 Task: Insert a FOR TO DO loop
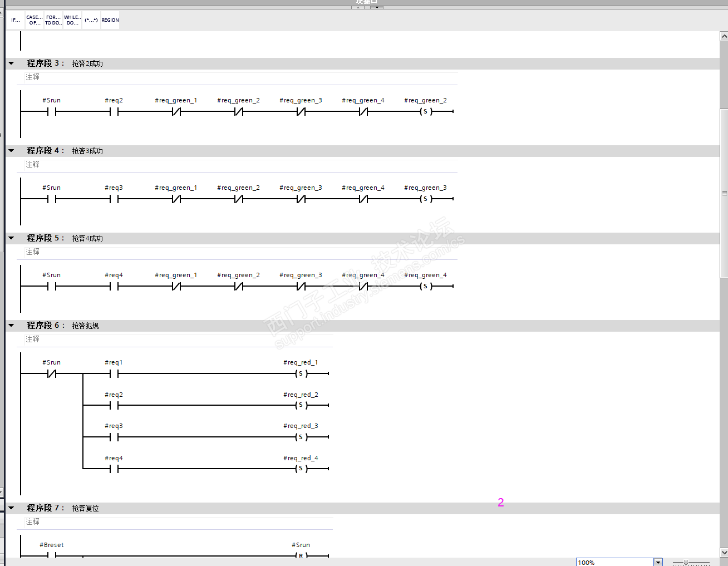[x=53, y=20]
